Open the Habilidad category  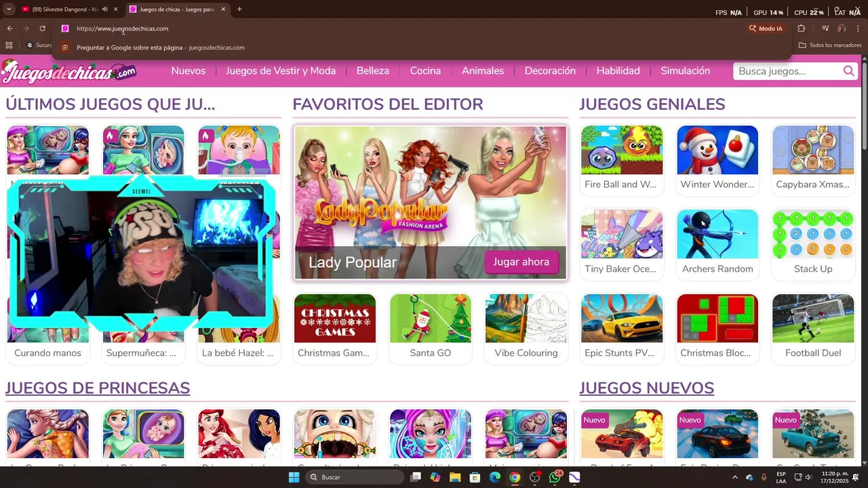tap(618, 71)
